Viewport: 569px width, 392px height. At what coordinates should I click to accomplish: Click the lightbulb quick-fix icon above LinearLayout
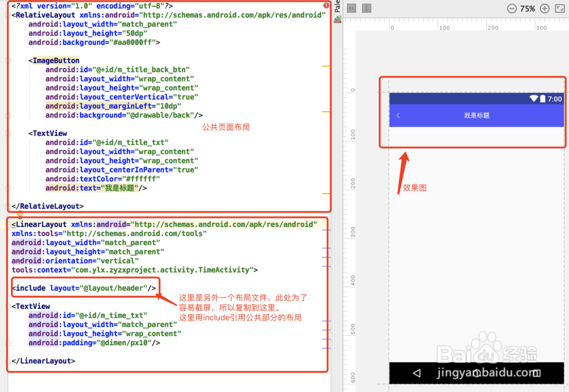tap(20, 214)
